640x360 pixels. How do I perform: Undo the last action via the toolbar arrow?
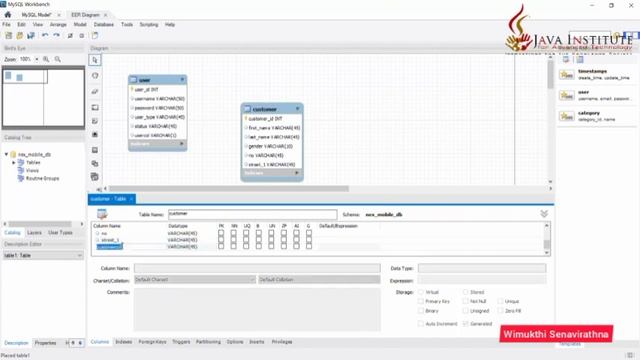click(x=45, y=36)
